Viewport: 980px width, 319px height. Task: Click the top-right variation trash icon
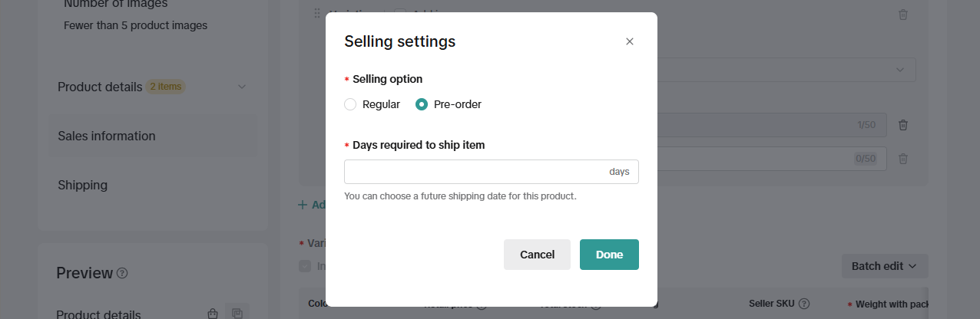(903, 15)
